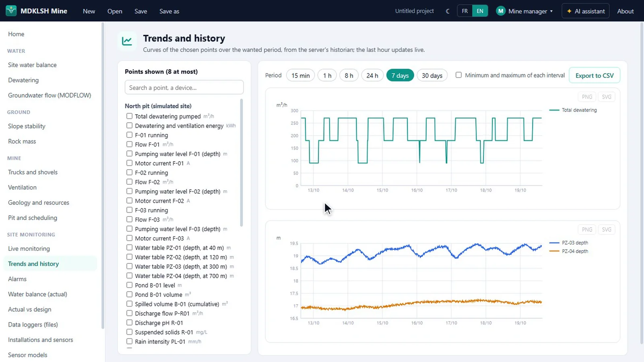Open Alarms page
The height and width of the screenshot is (362, 644).
pyautogui.click(x=17, y=279)
